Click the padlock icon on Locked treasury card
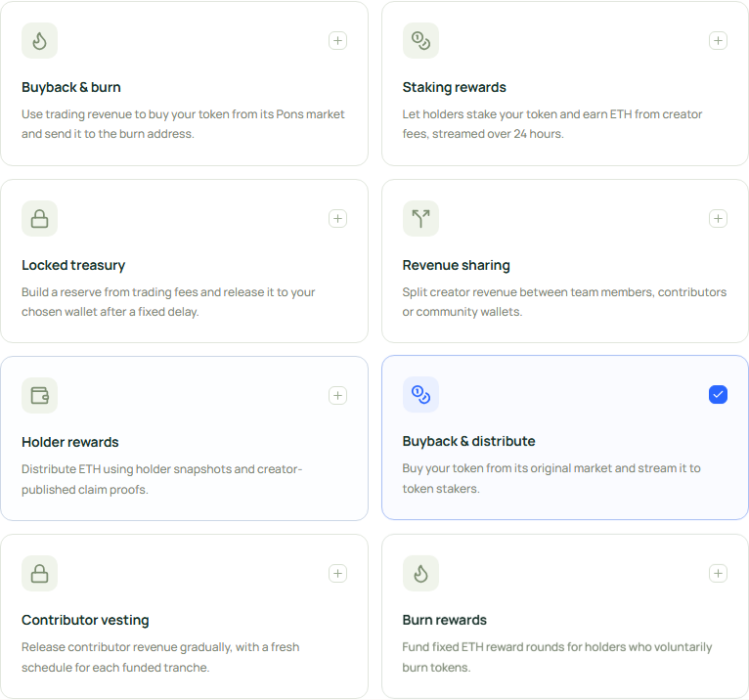749x700 pixels. click(40, 219)
